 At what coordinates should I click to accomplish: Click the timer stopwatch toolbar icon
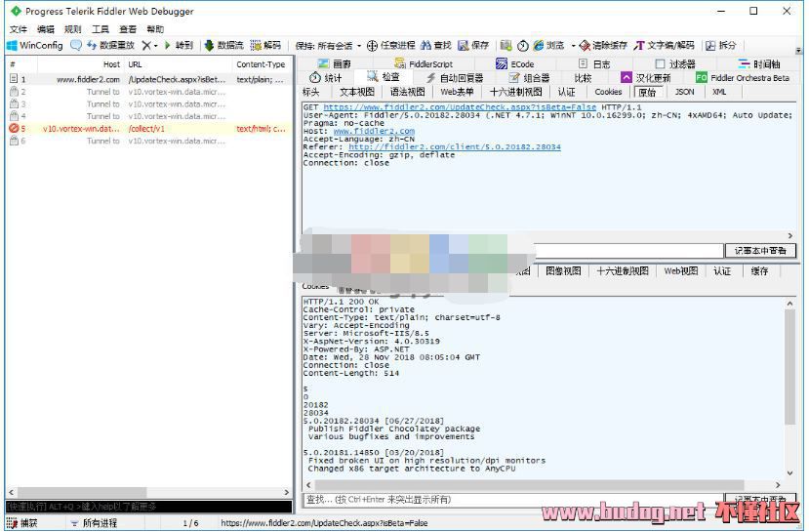tap(523, 46)
